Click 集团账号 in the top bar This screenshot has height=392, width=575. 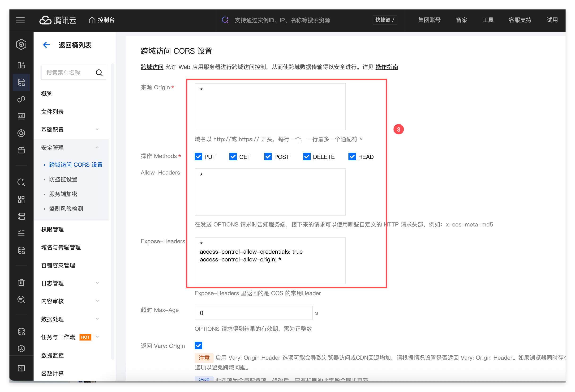[429, 20]
